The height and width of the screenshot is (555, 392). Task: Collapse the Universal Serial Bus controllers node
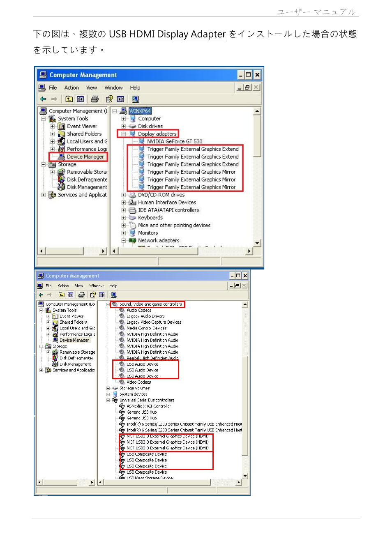[x=108, y=400]
